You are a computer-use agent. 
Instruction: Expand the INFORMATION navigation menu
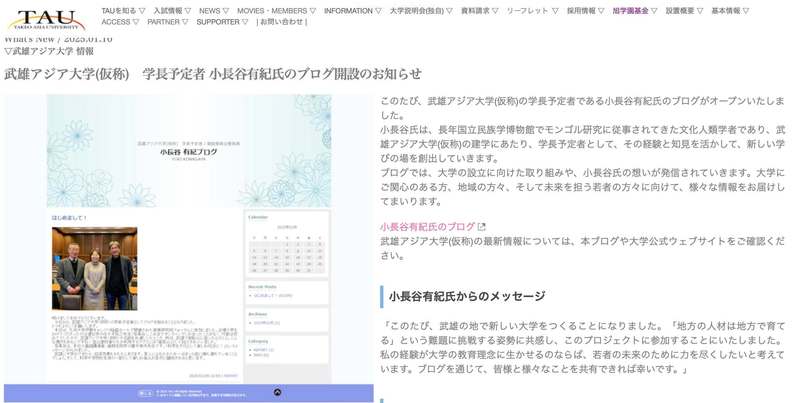coord(352,11)
